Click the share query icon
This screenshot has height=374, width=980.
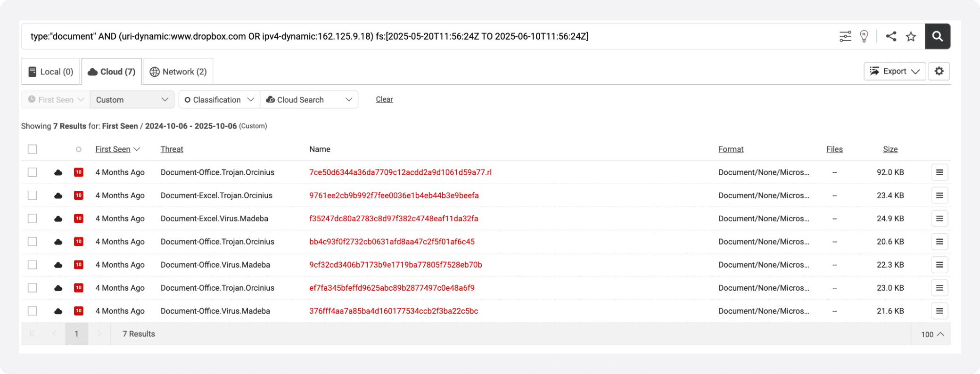[x=891, y=36]
